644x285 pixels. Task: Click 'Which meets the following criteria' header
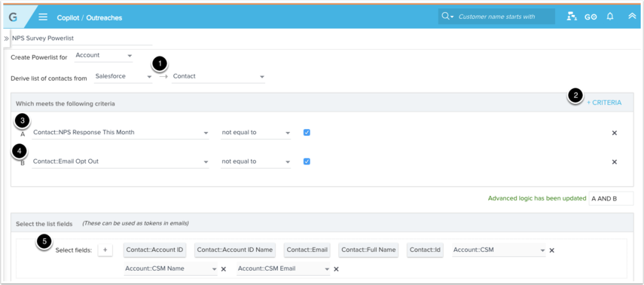tap(66, 103)
